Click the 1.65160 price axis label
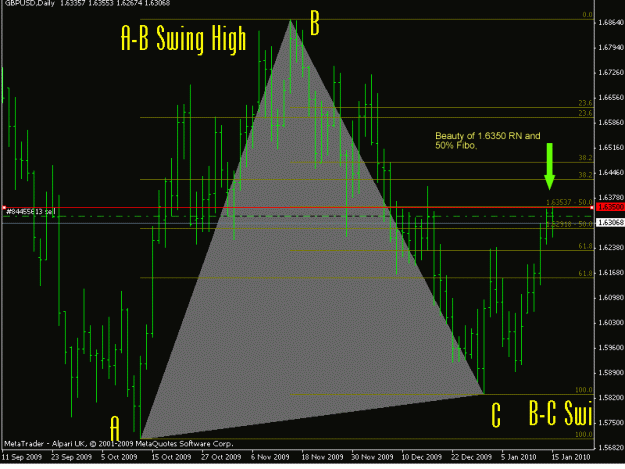Image resolution: width=625 pixels, height=469 pixels. coord(611,147)
